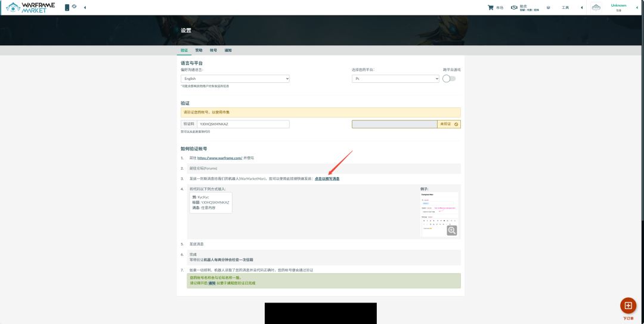Open the https://www.warframe.com/ link
The height and width of the screenshot is (324, 644).
tap(219, 158)
